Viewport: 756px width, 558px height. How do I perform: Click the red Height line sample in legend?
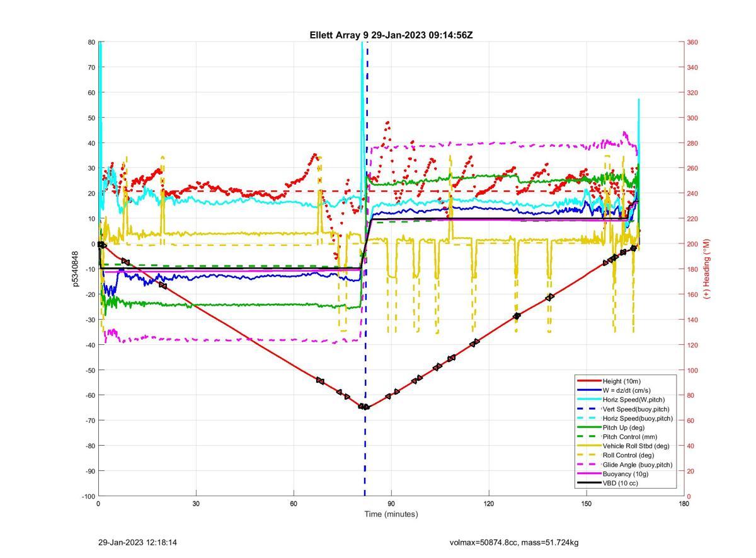click(x=588, y=381)
